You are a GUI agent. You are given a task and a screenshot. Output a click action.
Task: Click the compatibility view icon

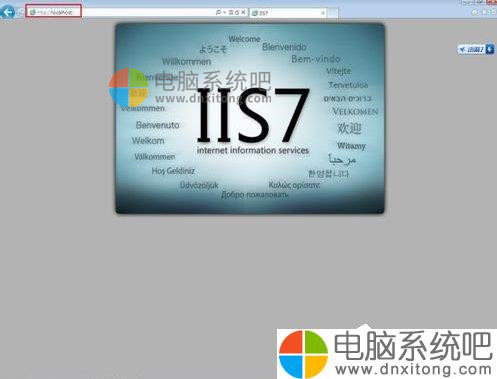click(x=231, y=12)
